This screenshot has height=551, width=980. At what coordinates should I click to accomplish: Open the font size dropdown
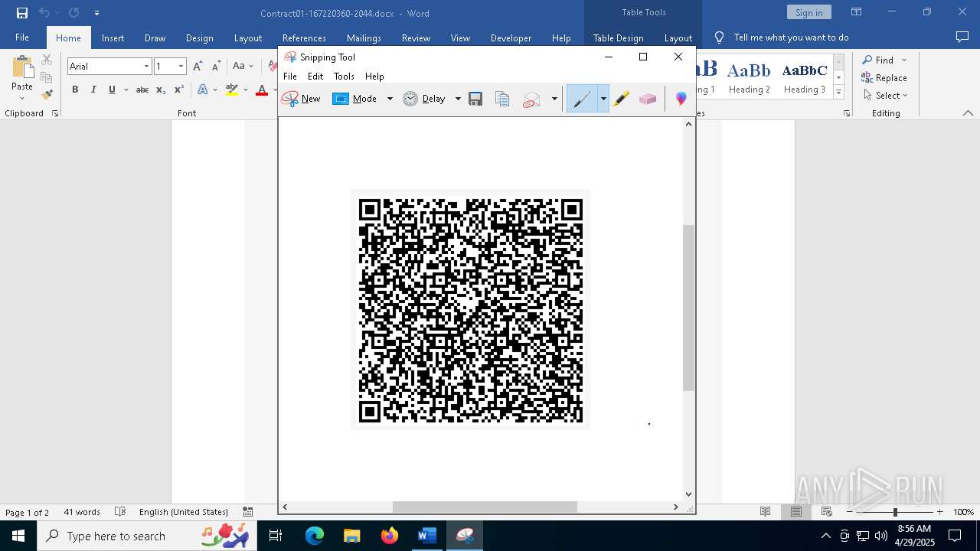coord(181,67)
